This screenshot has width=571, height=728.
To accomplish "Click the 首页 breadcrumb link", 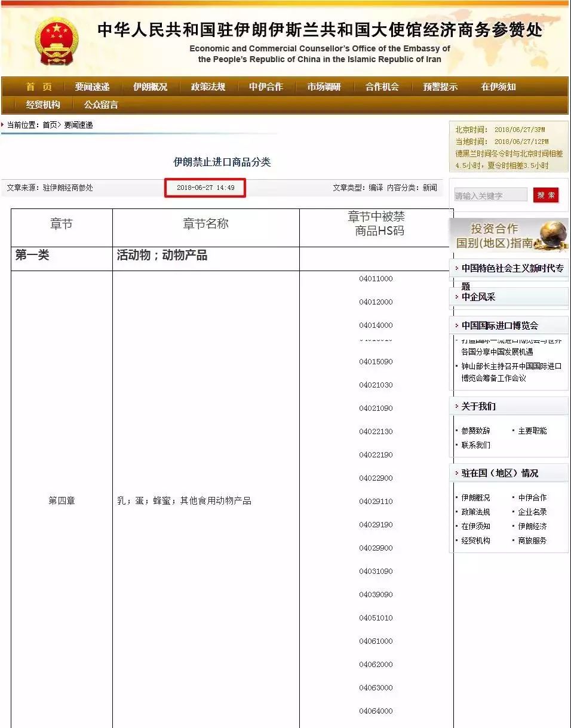I will [50, 125].
